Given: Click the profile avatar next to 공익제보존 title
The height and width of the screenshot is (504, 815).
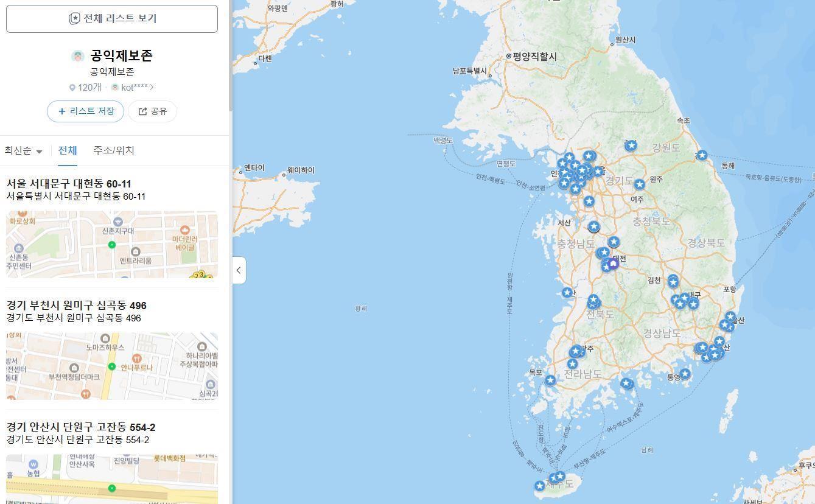Looking at the screenshot, I should [x=78, y=56].
